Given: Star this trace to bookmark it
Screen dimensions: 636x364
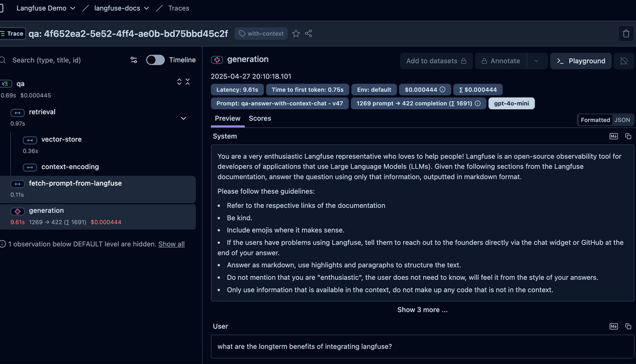Looking at the screenshot, I should pyautogui.click(x=296, y=33).
